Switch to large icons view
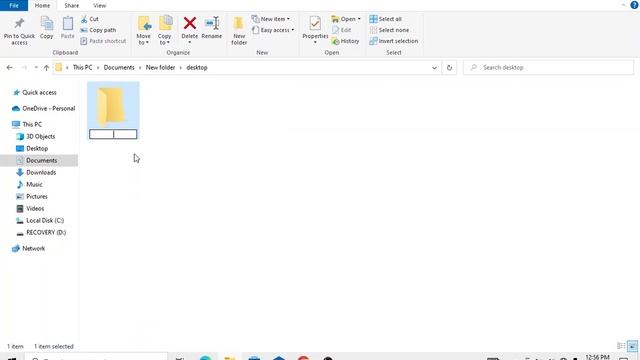640x360 pixels. 632,346
